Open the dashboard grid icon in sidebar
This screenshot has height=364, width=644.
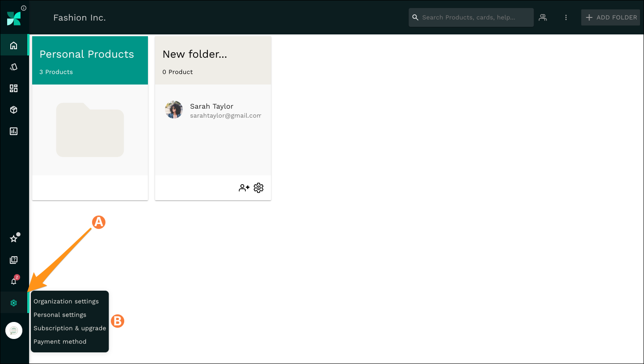pyautogui.click(x=14, y=88)
